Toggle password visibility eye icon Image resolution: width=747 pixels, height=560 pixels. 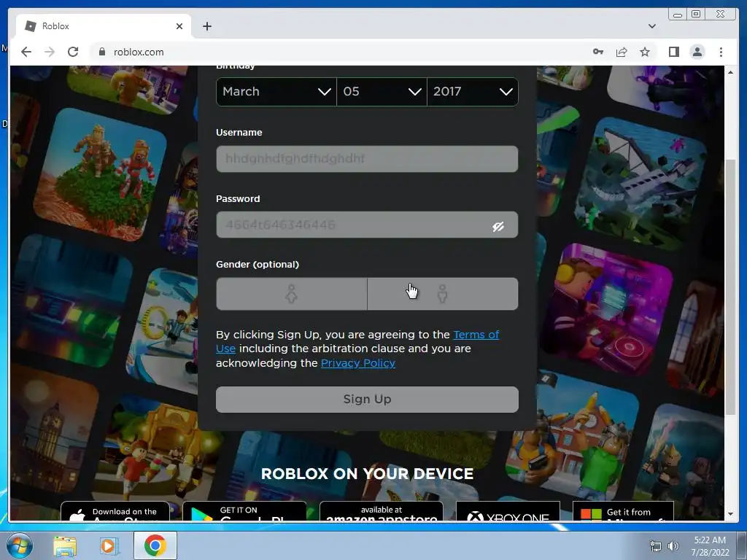(498, 226)
